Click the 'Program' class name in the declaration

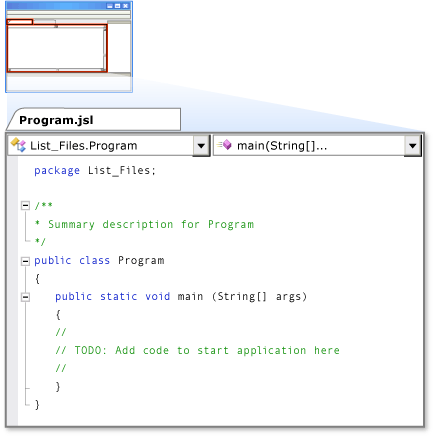point(141,260)
